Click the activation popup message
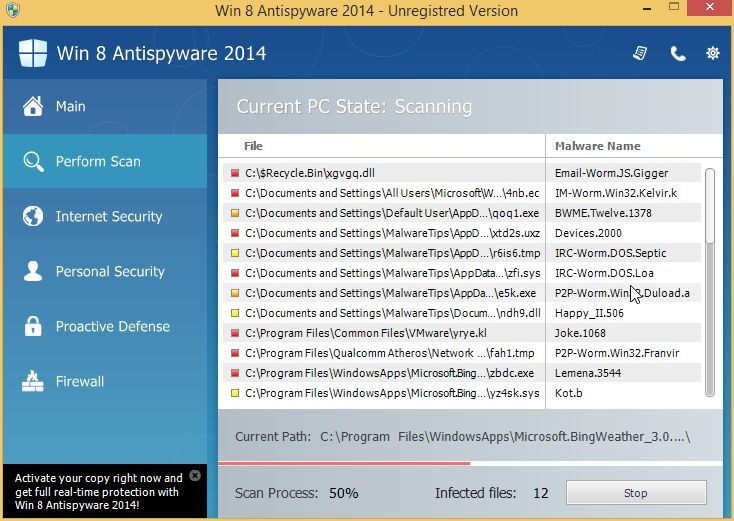 point(98,492)
